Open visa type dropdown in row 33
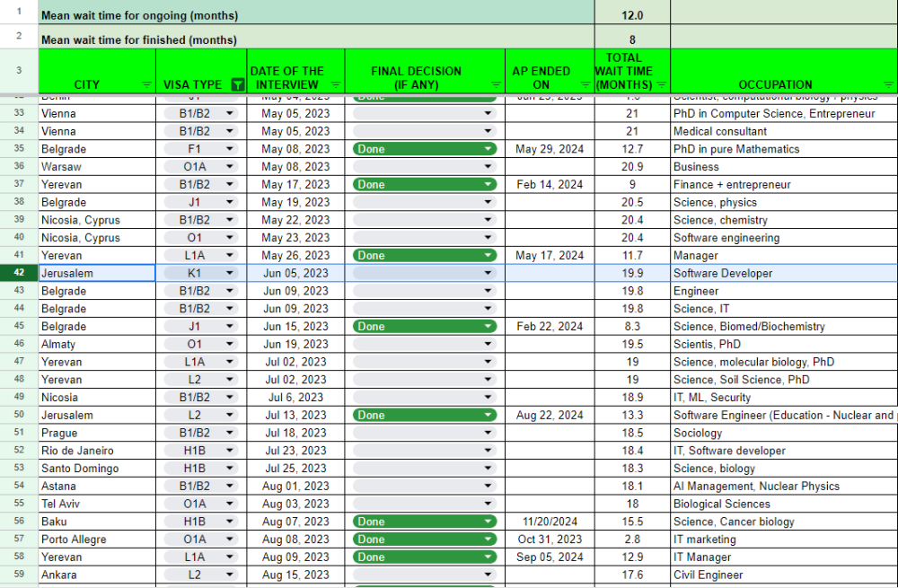Screen dimensions: 898x588 click(x=230, y=113)
